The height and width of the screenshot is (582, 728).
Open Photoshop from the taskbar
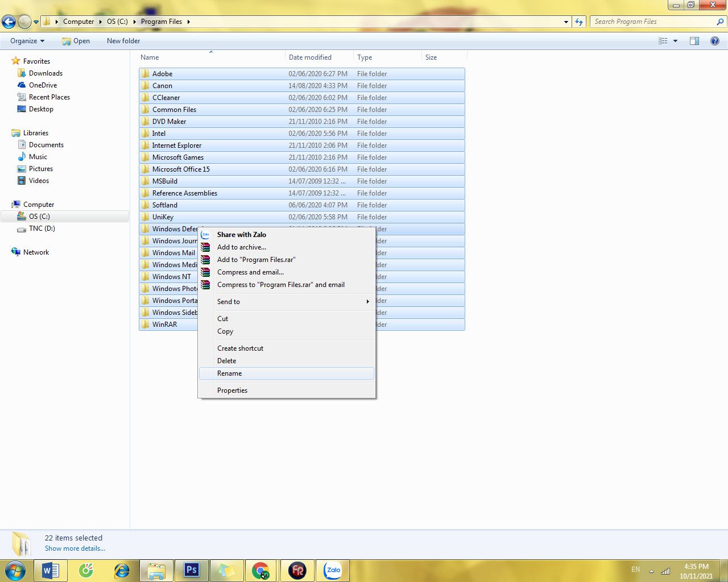(x=192, y=570)
